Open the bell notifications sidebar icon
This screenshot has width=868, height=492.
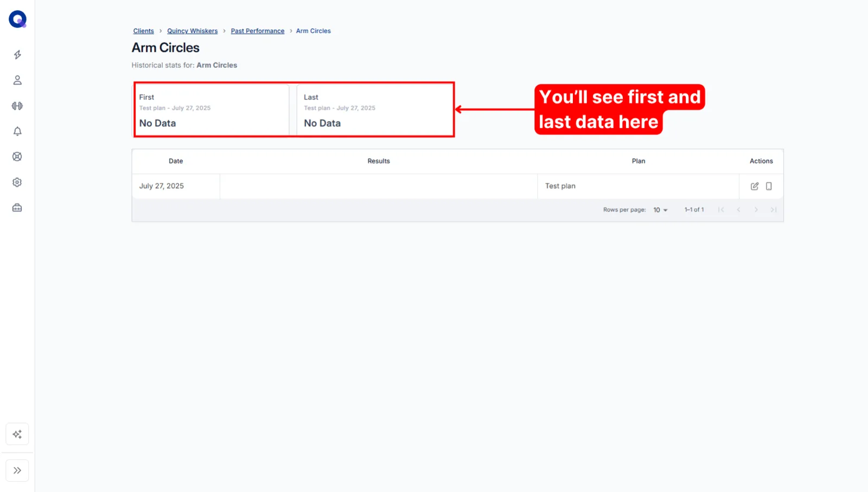(17, 131)
